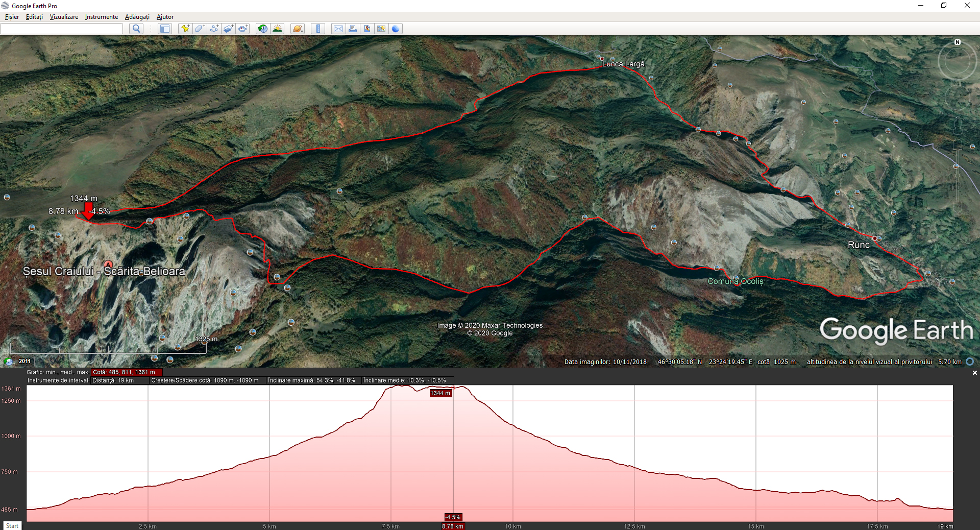Viewport: 980px width, 530px height.
Task: Open the planet switcher dropdown
Action: pyautogui.click(x=298, y=29)
